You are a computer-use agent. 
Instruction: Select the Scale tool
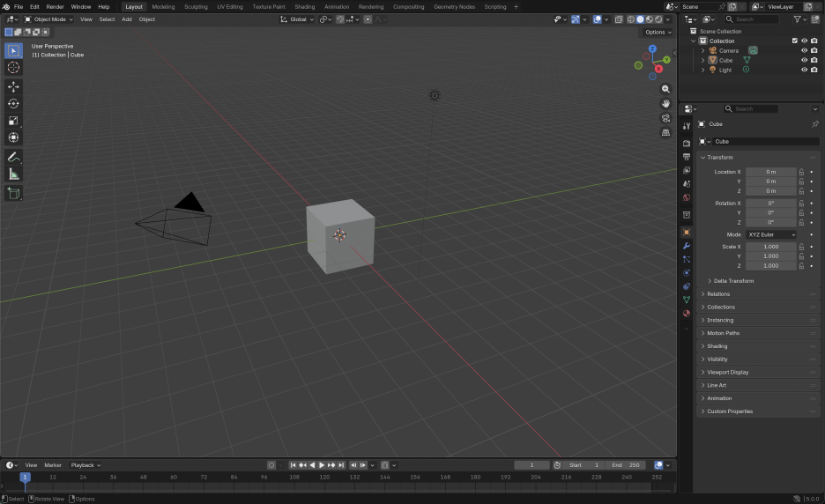[x=14, y=121]
